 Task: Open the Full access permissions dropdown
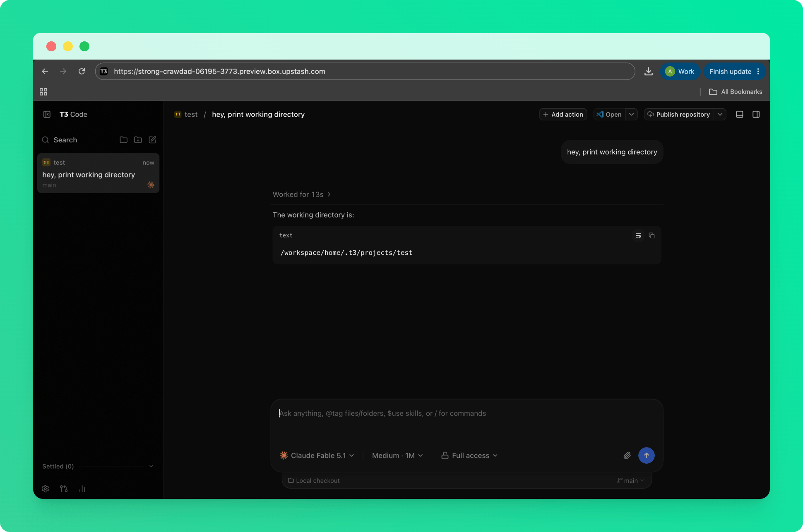[469, 455]
